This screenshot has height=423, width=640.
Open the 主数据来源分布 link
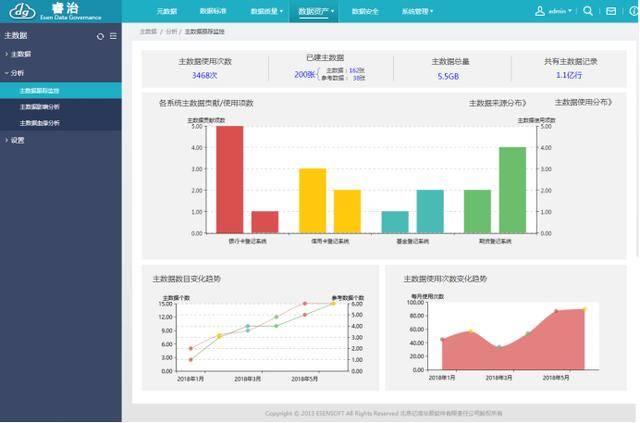tap(498, 103)
